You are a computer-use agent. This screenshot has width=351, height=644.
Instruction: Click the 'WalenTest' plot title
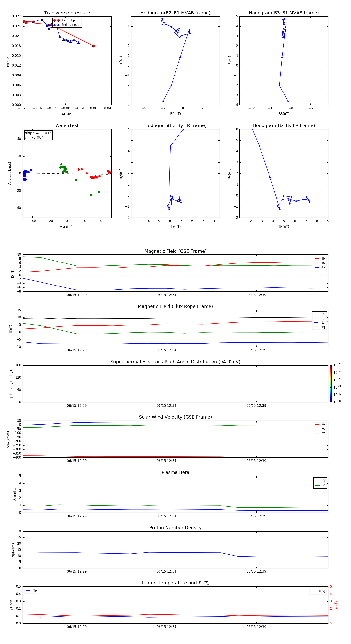click(x=67, y=125)
